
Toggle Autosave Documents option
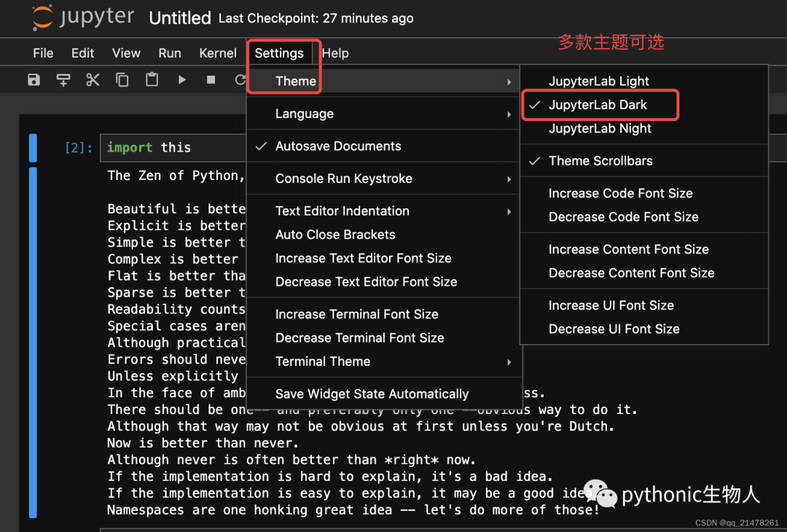click(x=384, y=146)
